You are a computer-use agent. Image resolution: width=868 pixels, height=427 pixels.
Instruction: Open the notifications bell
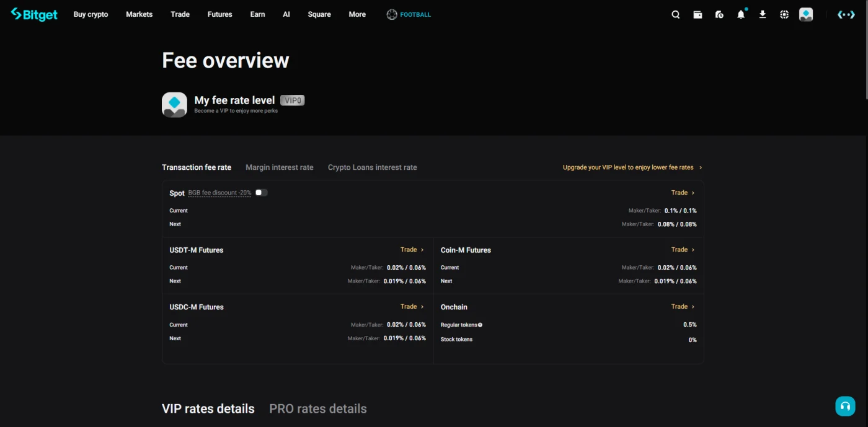pyautogui.click(x=741, y=14)
